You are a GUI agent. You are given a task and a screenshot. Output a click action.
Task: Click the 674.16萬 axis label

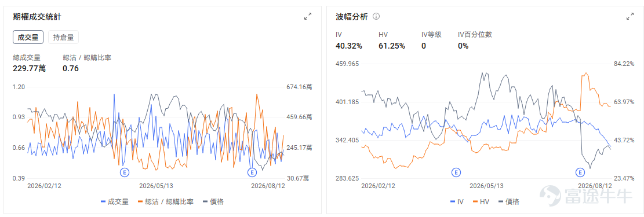(x=299, y=87)
